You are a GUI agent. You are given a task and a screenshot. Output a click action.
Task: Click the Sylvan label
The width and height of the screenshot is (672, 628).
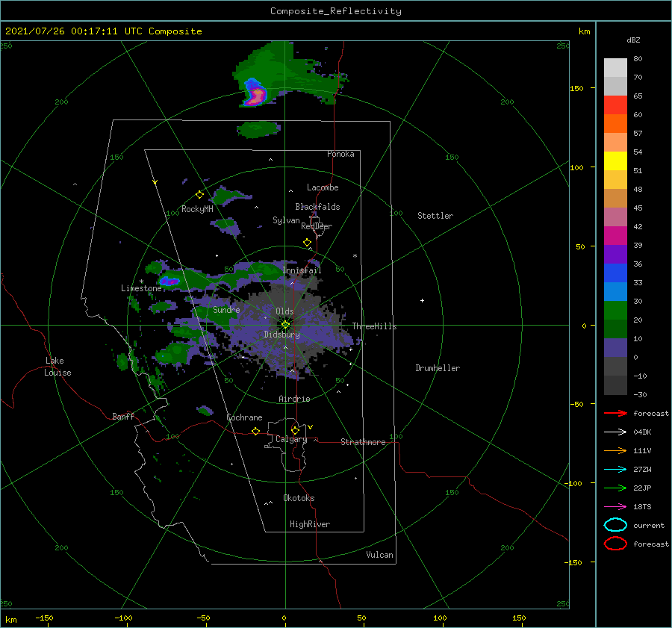pos(286,220)
